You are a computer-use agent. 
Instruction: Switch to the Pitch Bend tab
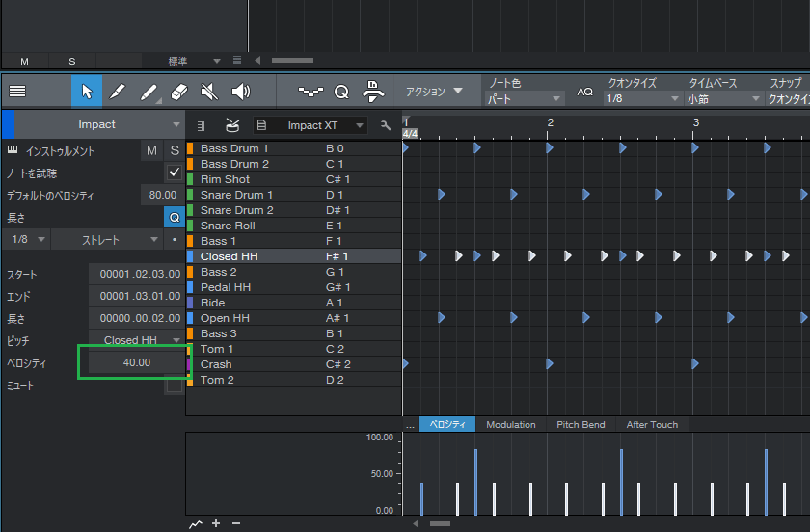click(581, 424)
